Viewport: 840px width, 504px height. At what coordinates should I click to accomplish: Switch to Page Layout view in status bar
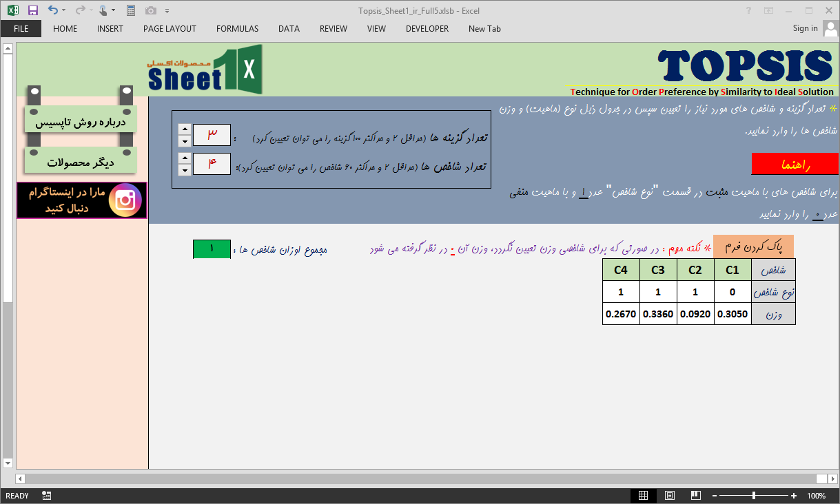pos(670,496)
